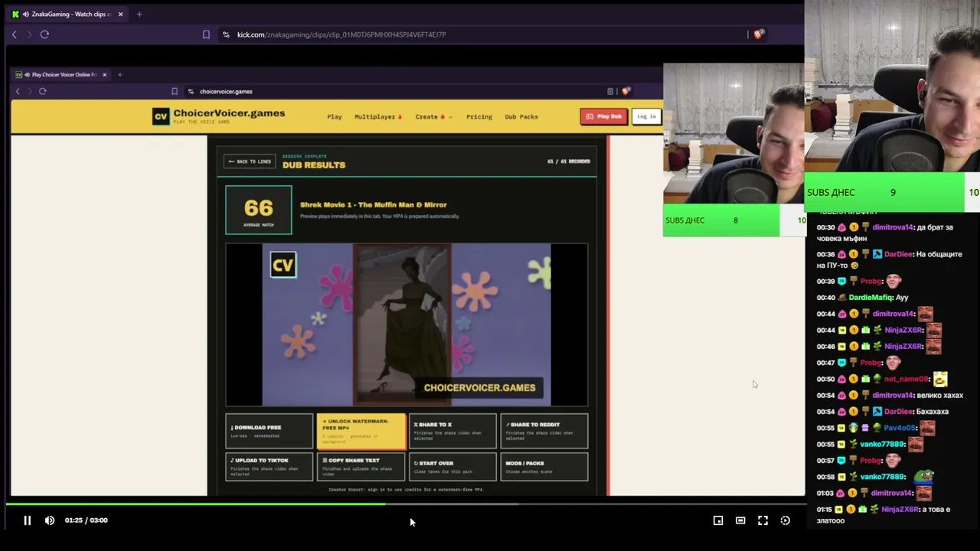Click the 61 / 61 recorded counter
Screen dimensions: 980x551
[569, 161]
